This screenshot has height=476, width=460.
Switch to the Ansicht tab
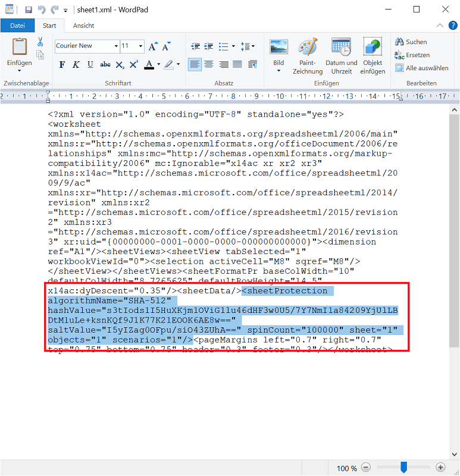(x=83, y=26)
